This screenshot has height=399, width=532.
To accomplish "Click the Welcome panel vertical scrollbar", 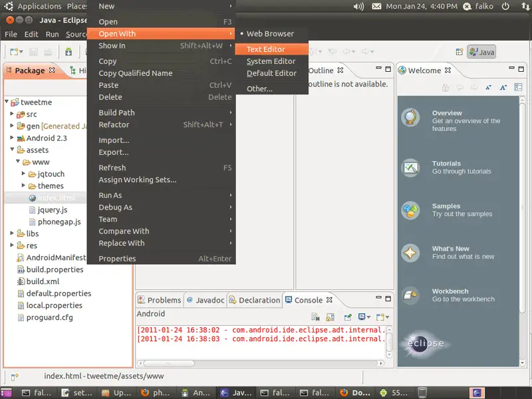I will pos(522,231).
